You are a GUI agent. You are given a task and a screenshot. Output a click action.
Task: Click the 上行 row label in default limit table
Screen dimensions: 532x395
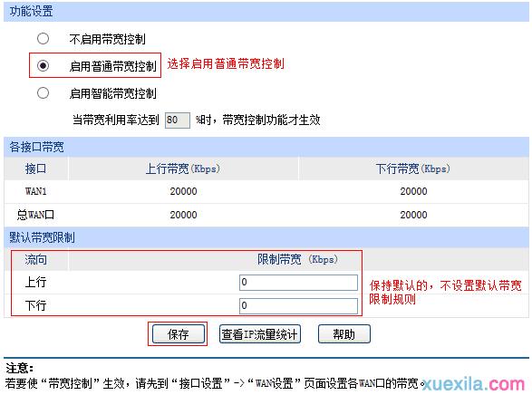click(35, 282)
